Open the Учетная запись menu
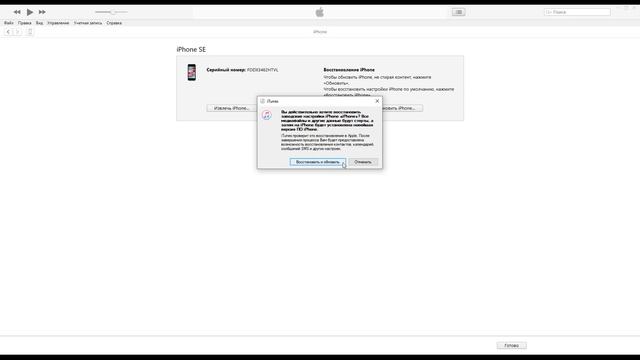The width and height of the screenshot is (640, 360). 88,23
